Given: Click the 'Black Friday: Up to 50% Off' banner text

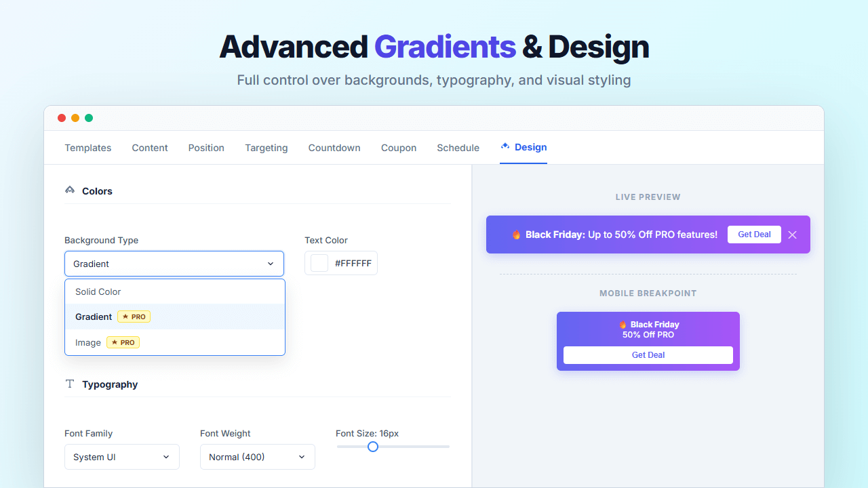Looking at the screenshot, I should 621,235.
